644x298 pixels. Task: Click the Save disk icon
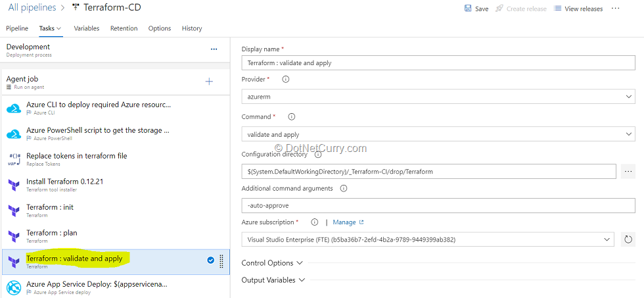click(468, 8)
